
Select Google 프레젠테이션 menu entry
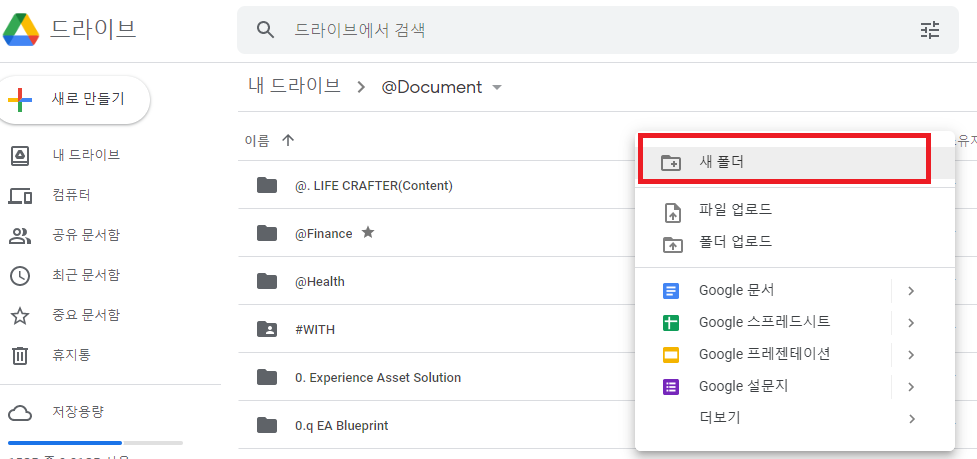763,354
